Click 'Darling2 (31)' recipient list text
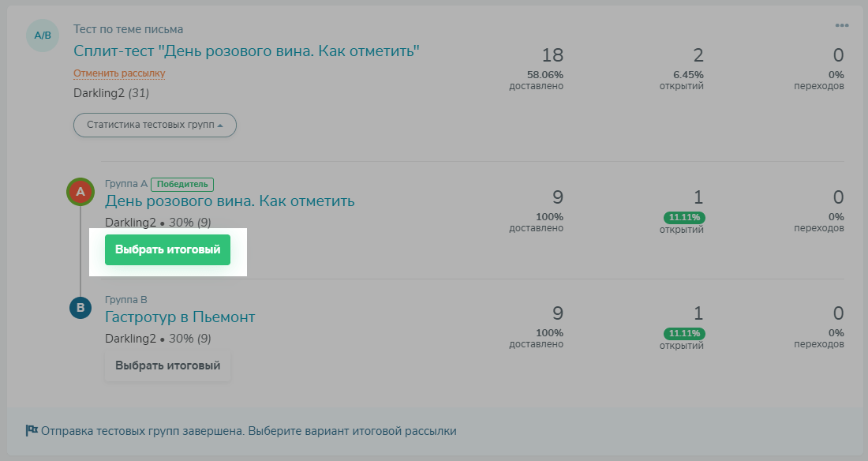 (111, 93)
